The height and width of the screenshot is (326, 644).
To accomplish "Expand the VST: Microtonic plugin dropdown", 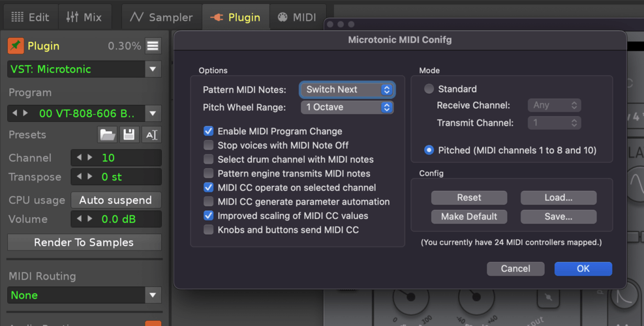I will [153, 69].
